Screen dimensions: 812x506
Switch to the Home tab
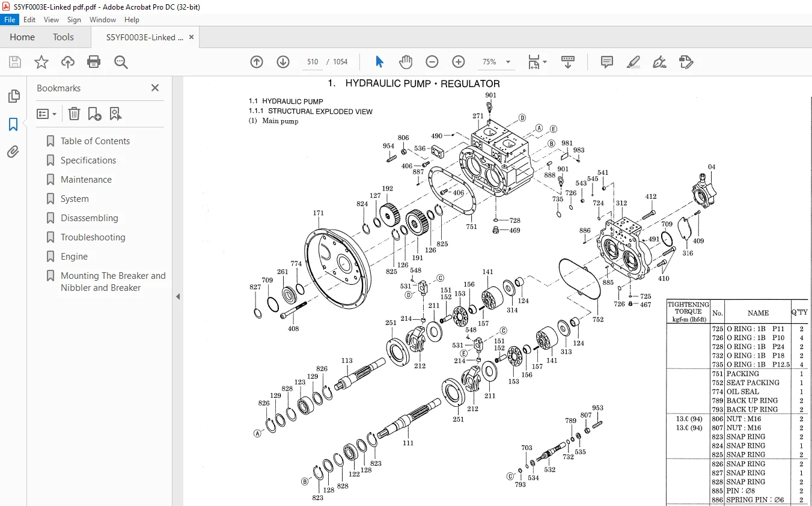(x=22, y=37)
